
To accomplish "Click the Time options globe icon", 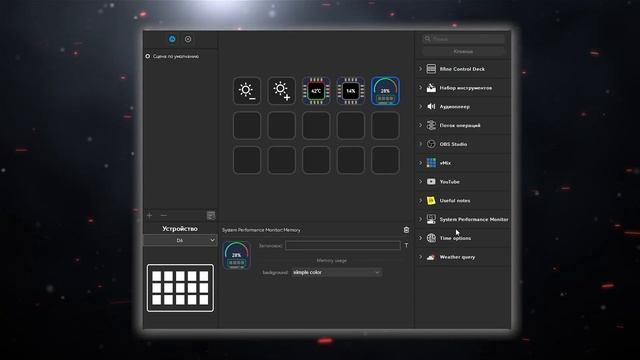I will click(431, 238).
